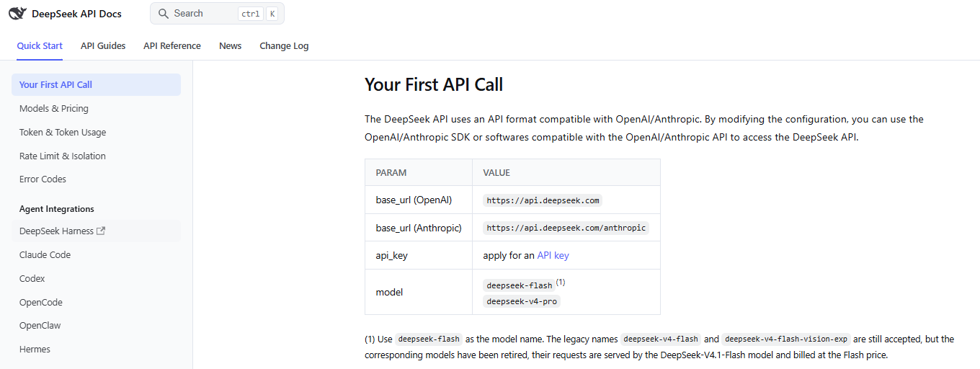Click the DeepSeek whale logo icon
The height and width of the screenshot is (369, 980).
pyautogui.click(x=17, y=13)
